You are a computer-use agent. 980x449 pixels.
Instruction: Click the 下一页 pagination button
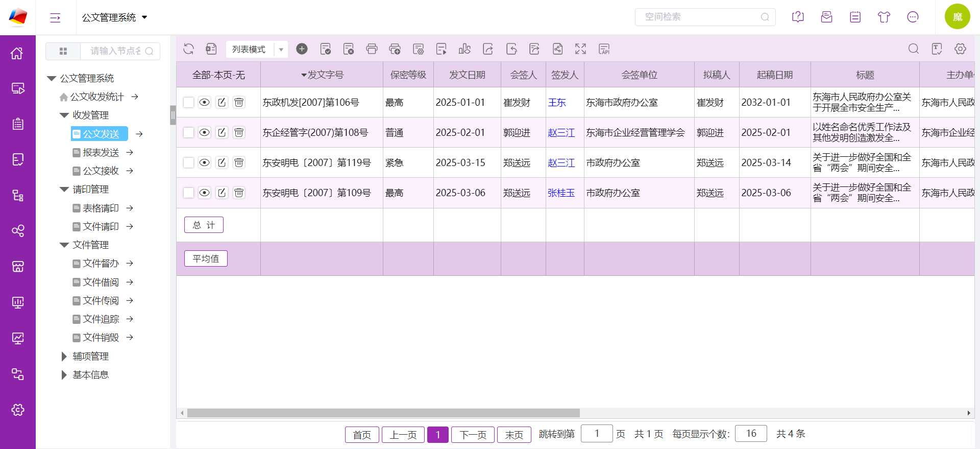click(x=473, y=434)
